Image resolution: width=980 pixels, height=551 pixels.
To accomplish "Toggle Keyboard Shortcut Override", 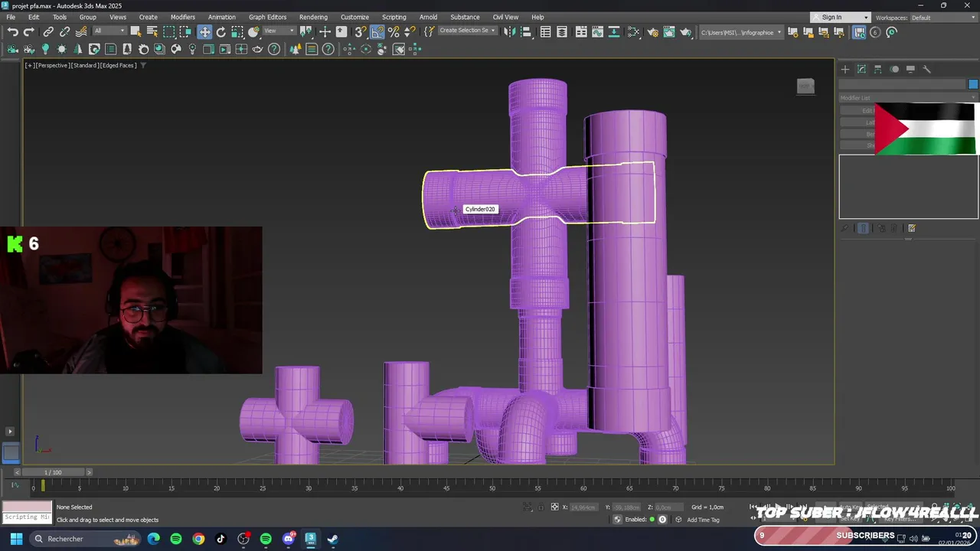I will tap(341, 32).
